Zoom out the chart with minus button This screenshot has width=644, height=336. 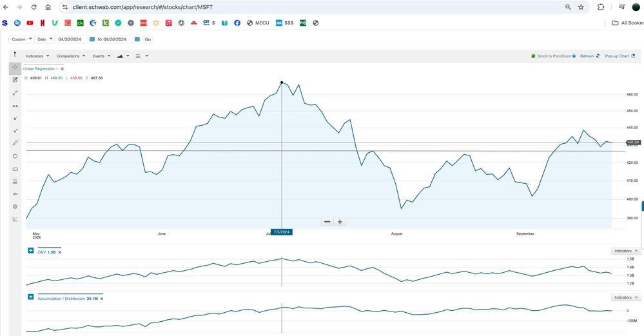327,222
